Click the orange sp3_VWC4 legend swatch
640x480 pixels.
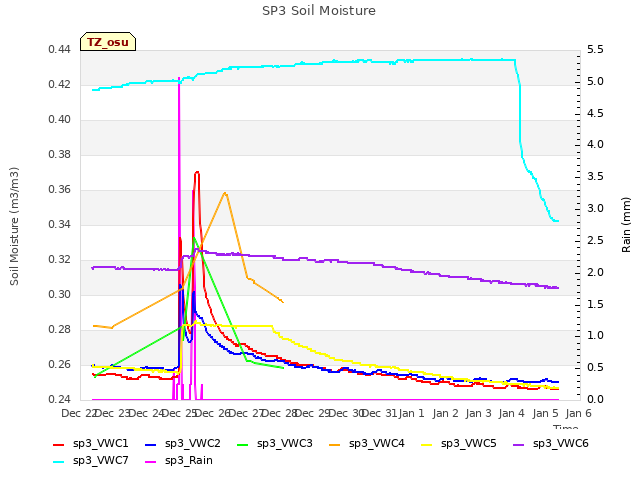335,444
